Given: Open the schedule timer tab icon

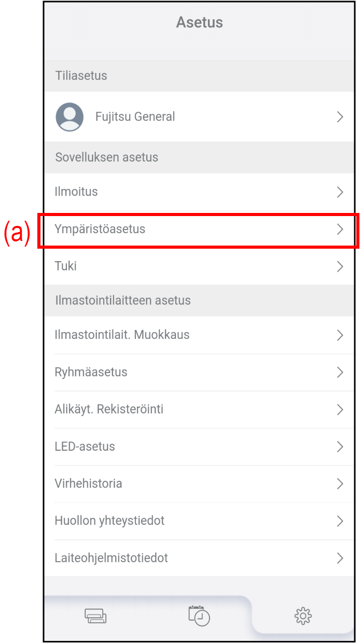Looking at the screenshot, I should (x=199, y=616).
